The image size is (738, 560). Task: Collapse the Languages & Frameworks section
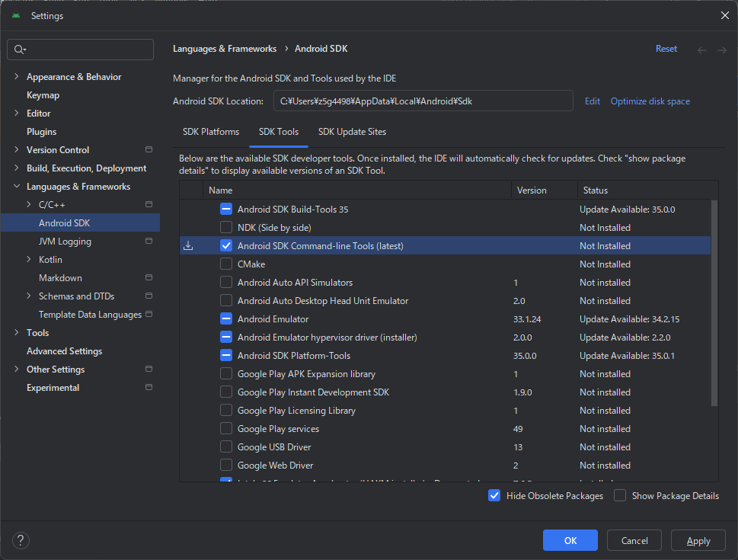point(17,187)
